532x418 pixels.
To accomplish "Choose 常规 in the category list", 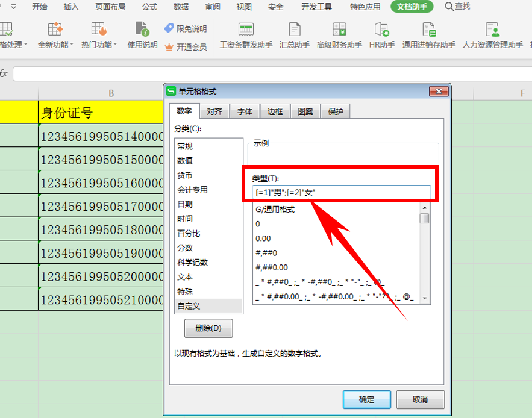I will tap(208, 146).
